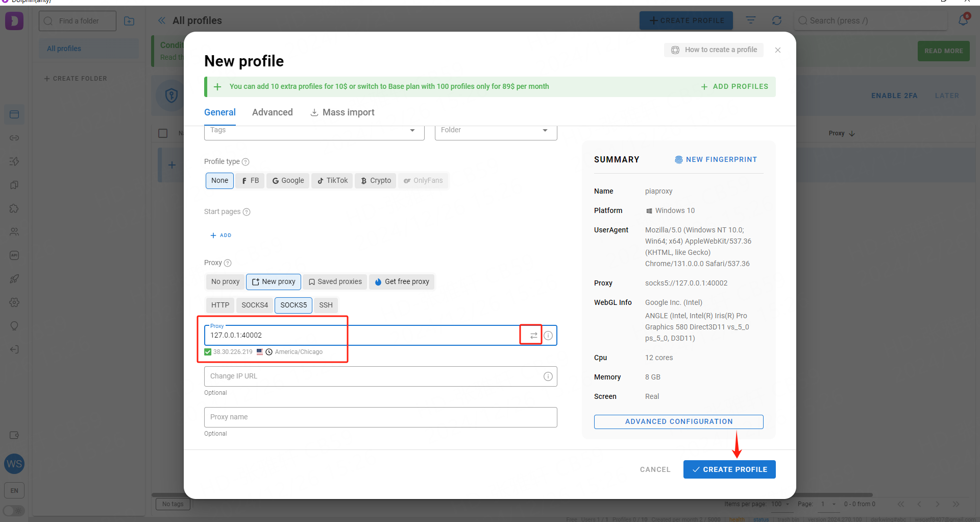Click the New Fingerprint icon link
Viewport: 980px width, 522px height.
click(716, 160)
